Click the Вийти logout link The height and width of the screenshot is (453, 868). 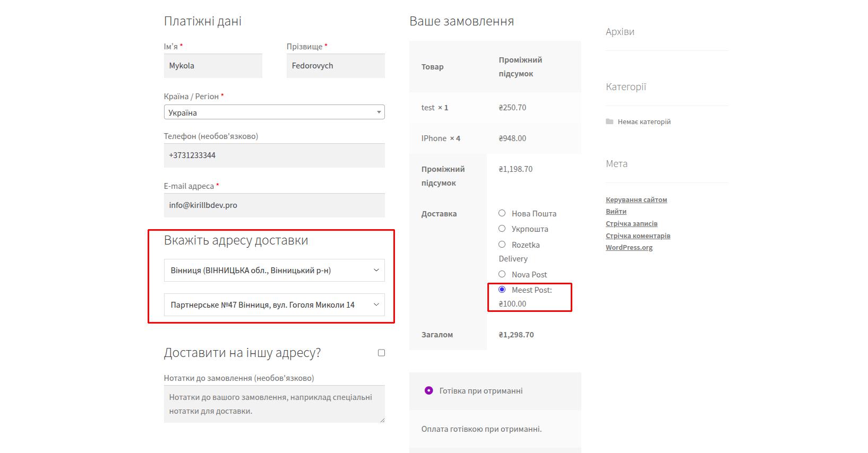(x=616, y=212)
